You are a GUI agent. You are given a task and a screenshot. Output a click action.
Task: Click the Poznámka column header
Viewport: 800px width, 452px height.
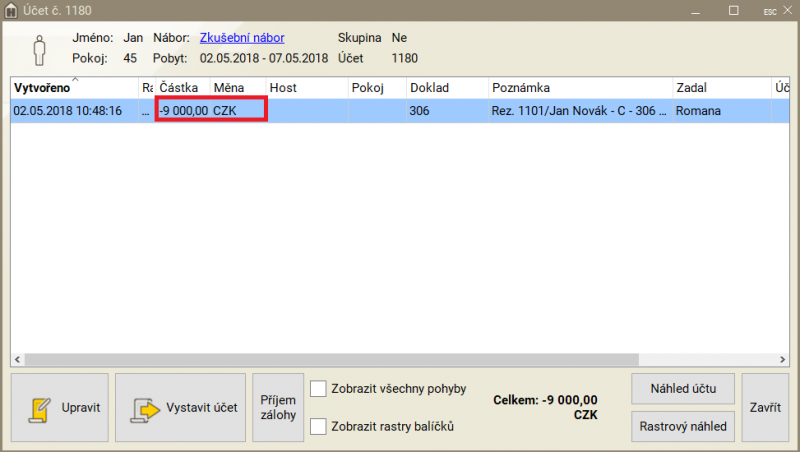(580, 88)
